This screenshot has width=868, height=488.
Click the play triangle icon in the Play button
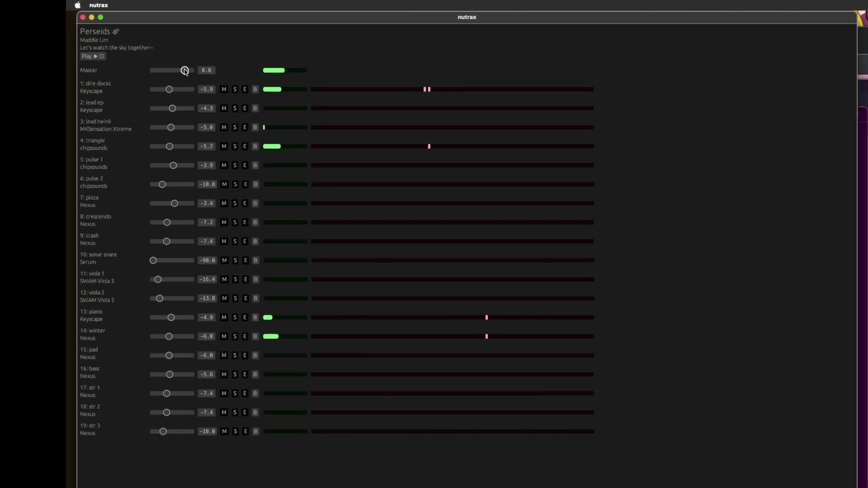pos(96,56)
